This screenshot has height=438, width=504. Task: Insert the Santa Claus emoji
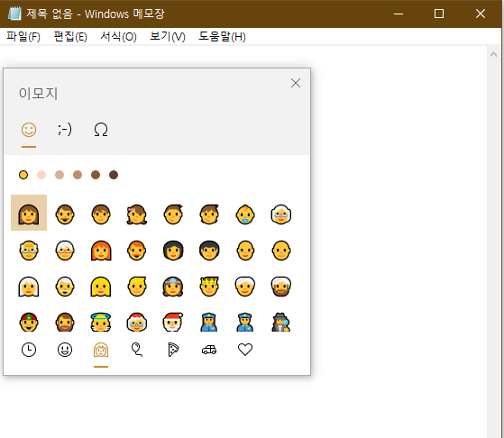coord(173,323)
